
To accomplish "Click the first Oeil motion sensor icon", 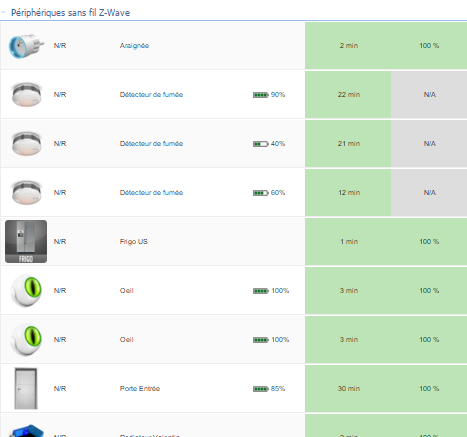I will coord(26,291).
